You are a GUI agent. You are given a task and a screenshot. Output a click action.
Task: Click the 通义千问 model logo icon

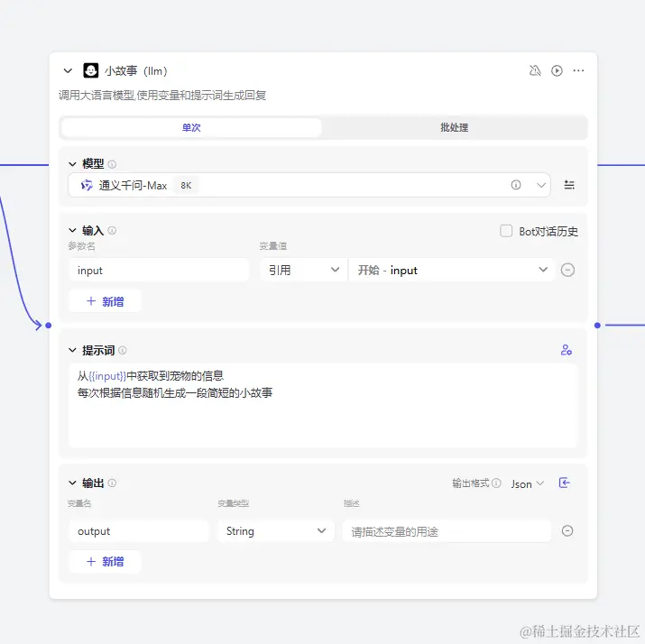click(x=87, y=185)
